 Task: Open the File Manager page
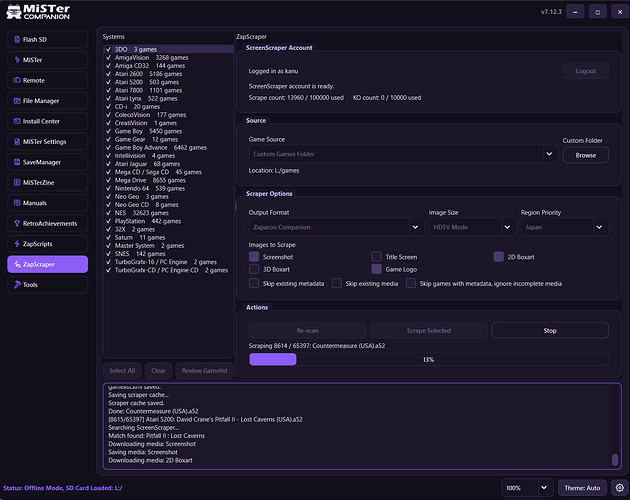(x=47, y=101)
